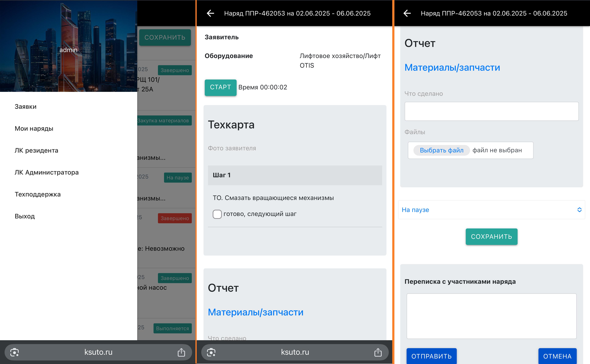
Task: Go to 'ЛК Администратора'
Action: point(46,172)
